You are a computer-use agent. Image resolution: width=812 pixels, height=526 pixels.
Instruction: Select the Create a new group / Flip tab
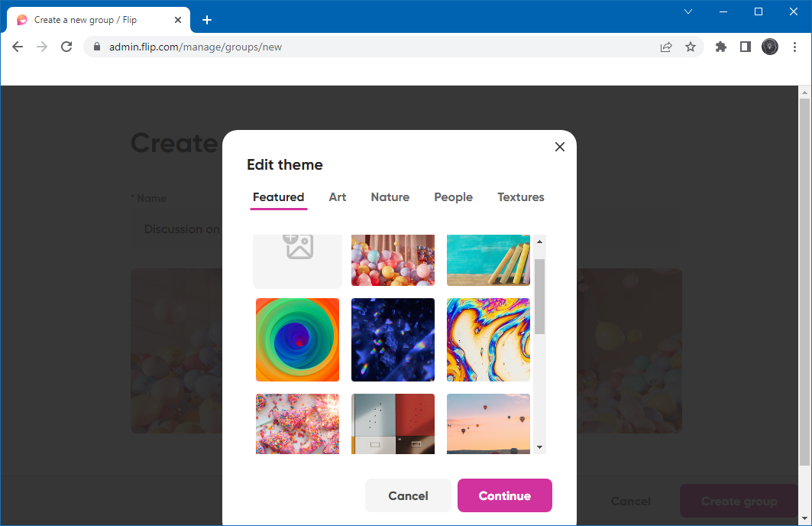(99, 20)
